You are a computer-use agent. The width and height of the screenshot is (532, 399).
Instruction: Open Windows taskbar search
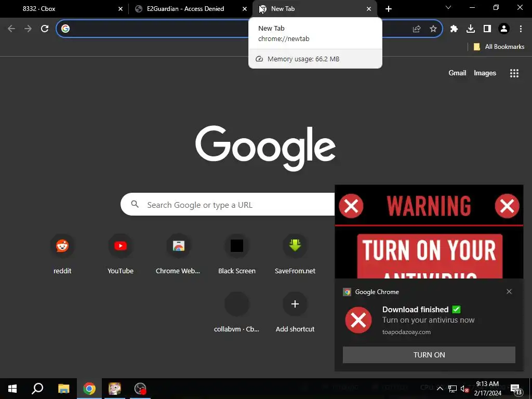point(37,389)
